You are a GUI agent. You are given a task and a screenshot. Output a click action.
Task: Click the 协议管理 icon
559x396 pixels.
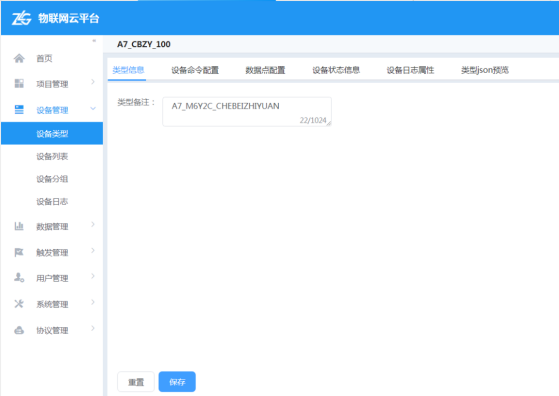point(19,330)
